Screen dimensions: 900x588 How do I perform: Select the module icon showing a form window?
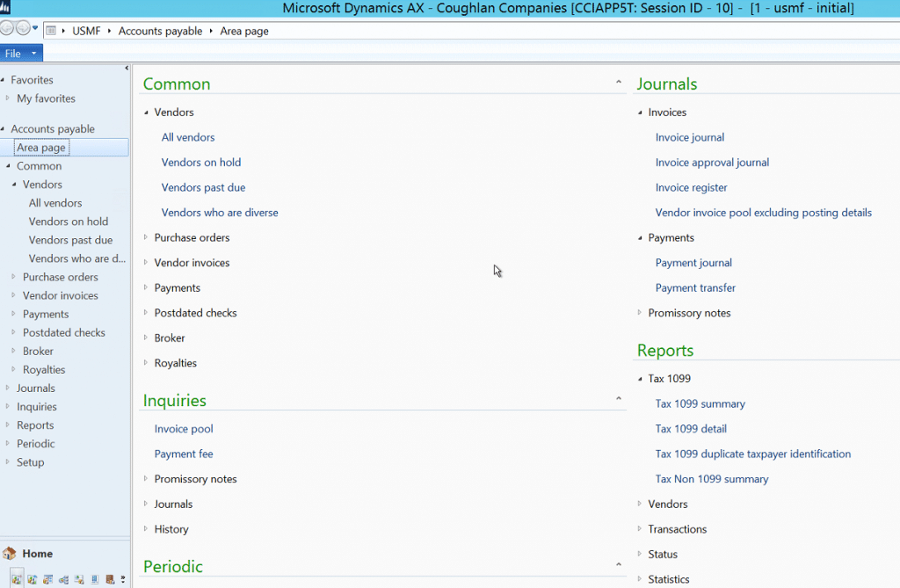coord(48,579)
